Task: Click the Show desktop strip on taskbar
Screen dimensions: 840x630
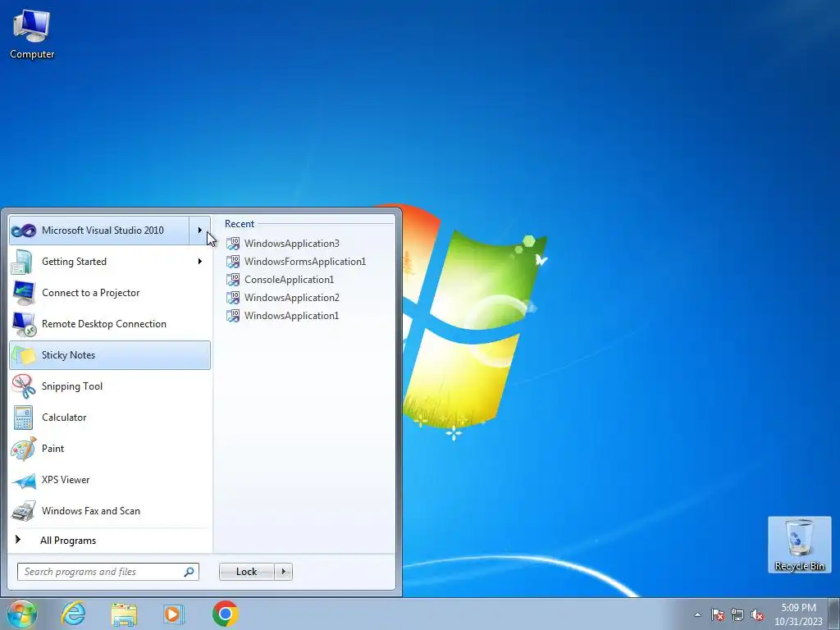Action: pyautogui.click(x=835, y=614)
